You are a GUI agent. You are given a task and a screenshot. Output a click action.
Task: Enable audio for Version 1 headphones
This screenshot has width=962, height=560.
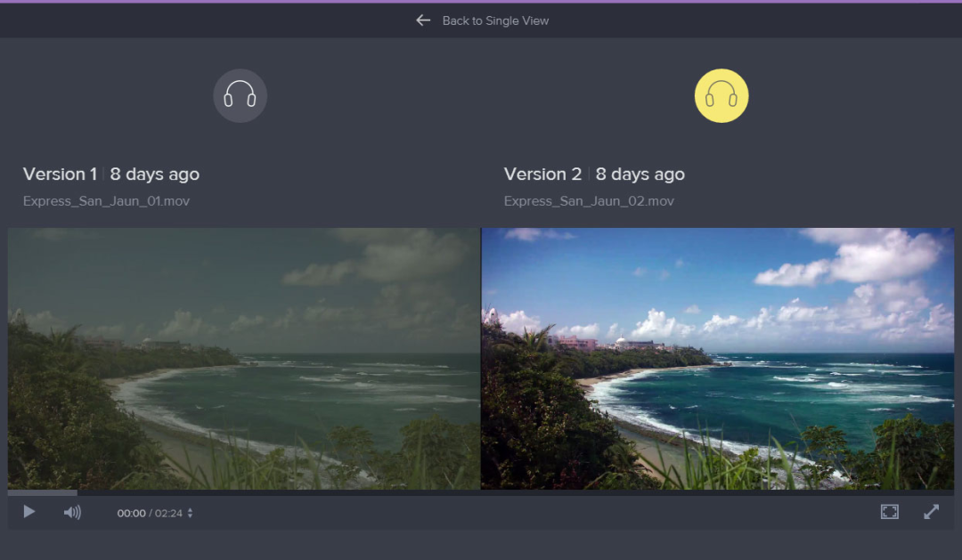coord(240,95)
